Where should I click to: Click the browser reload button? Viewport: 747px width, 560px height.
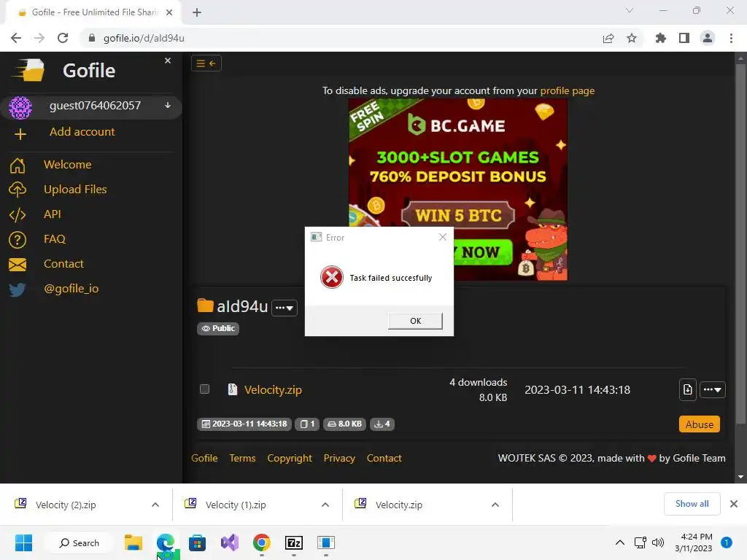pos(63,38)
